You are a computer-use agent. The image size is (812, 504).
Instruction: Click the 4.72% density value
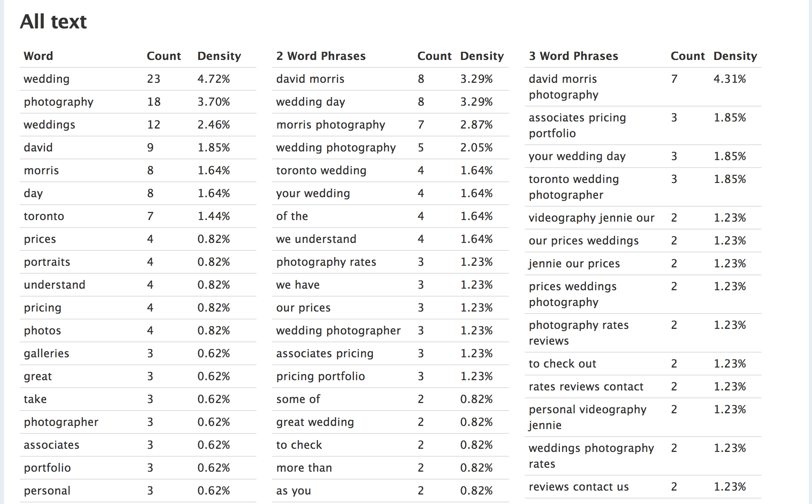pos(214,79)
